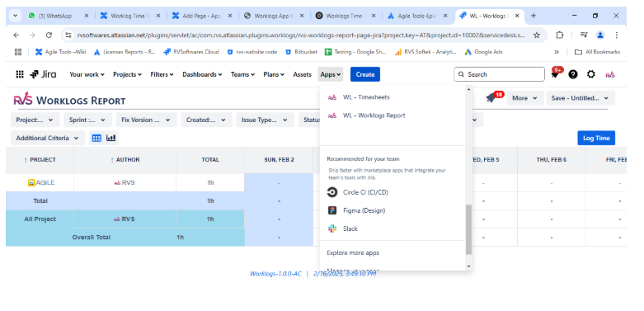Close the Apps dropdown menu button
Viewport: 644px width, 311px height.
(331, 74)
